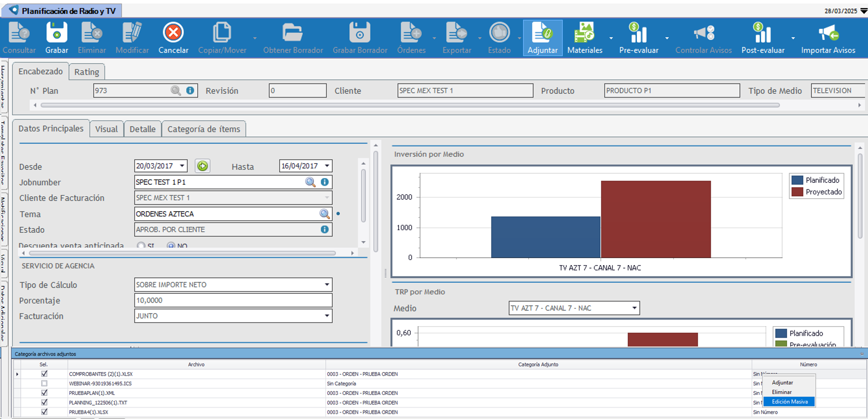The height and width of the screenshot is (419, 868).
Task: Click the Porcentaje input field
Action: [233, 300]
